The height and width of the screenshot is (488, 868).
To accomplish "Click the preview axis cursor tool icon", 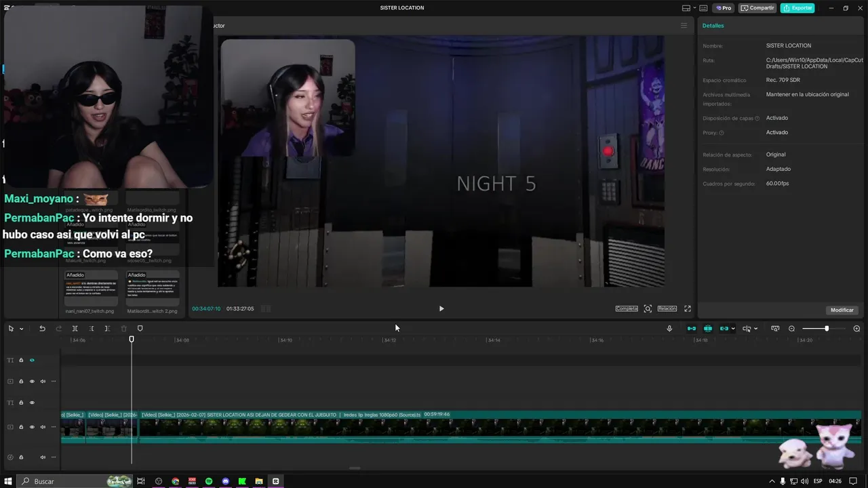I will (747, 329).
